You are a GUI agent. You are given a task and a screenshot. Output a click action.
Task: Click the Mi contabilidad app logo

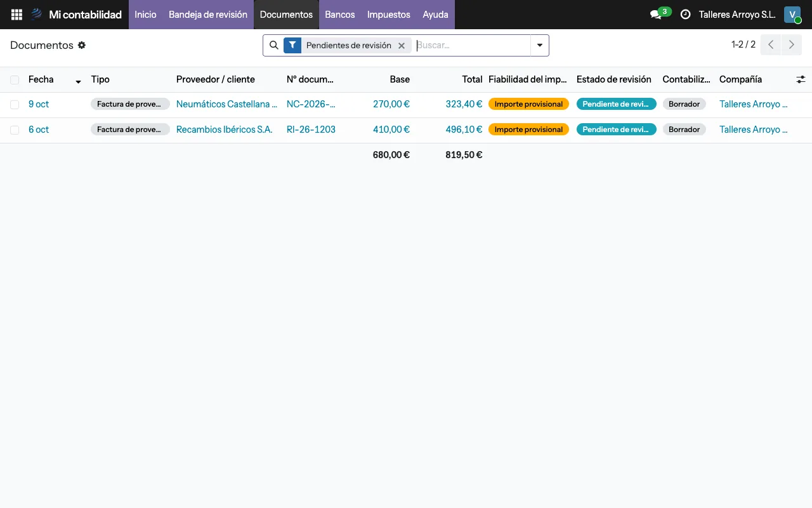pos(37,15)
